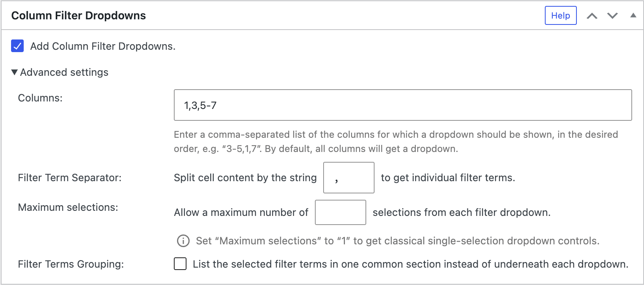Click the Help link in the header
This screenshot has width=644, height=285.
pyautogui.click(x=561, y=15)
